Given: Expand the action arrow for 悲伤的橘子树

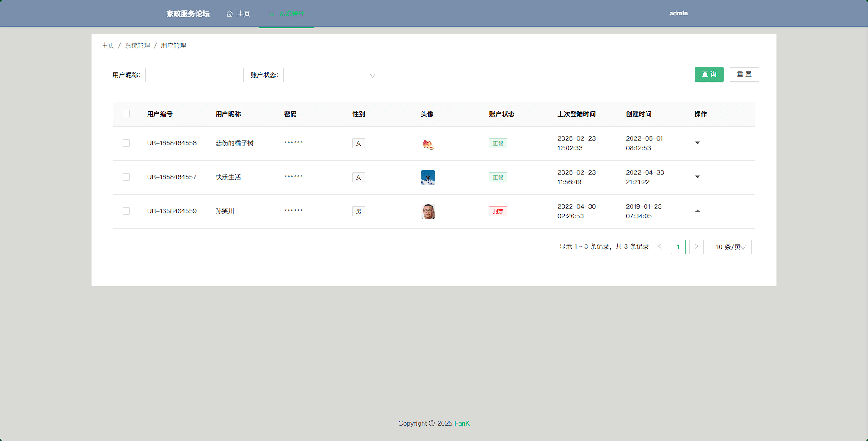Looking at the screenshot, I should click(x=697, y=143).
